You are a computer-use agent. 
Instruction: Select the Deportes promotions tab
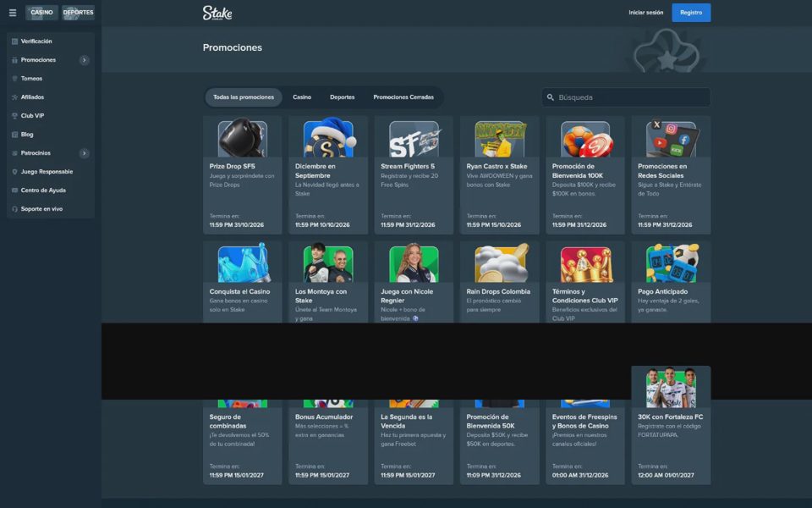[x=343, y=97]
